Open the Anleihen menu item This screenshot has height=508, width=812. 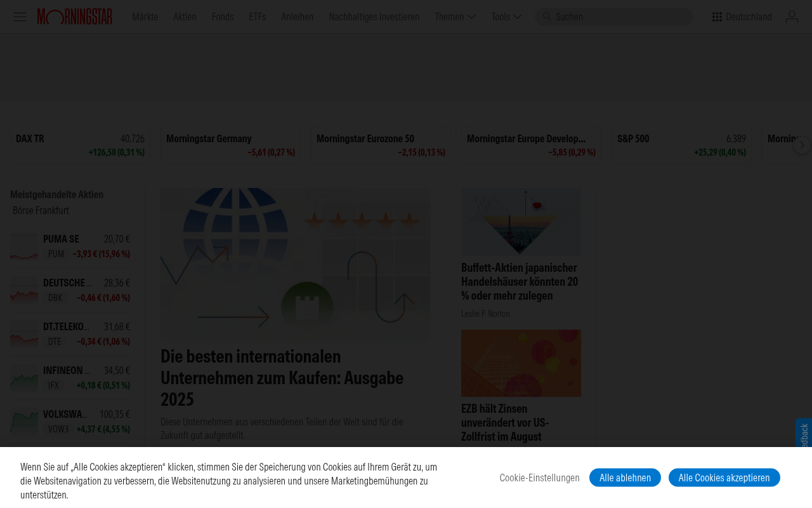click(297, 17)
